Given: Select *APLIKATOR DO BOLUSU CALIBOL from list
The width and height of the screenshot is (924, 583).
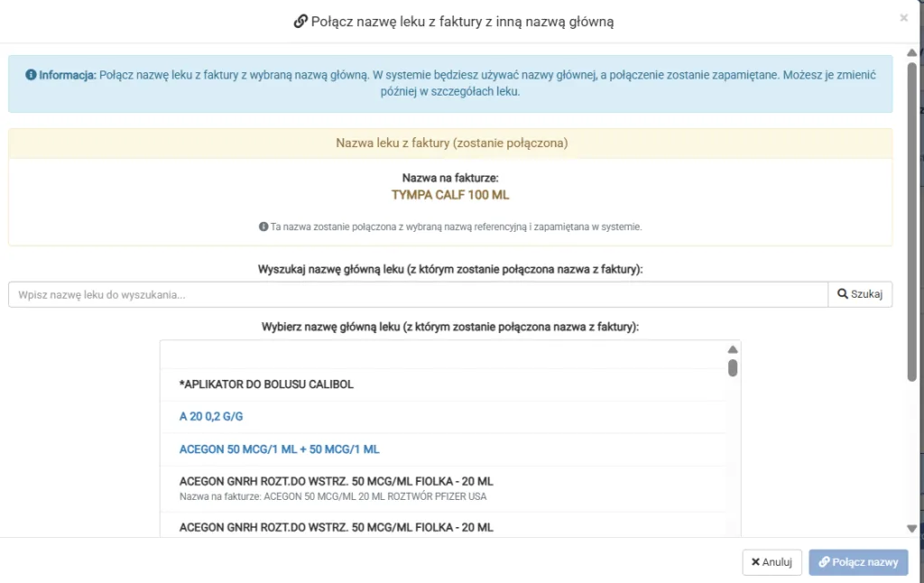Looking at the screenshot, I should click(x=442, y=384).
